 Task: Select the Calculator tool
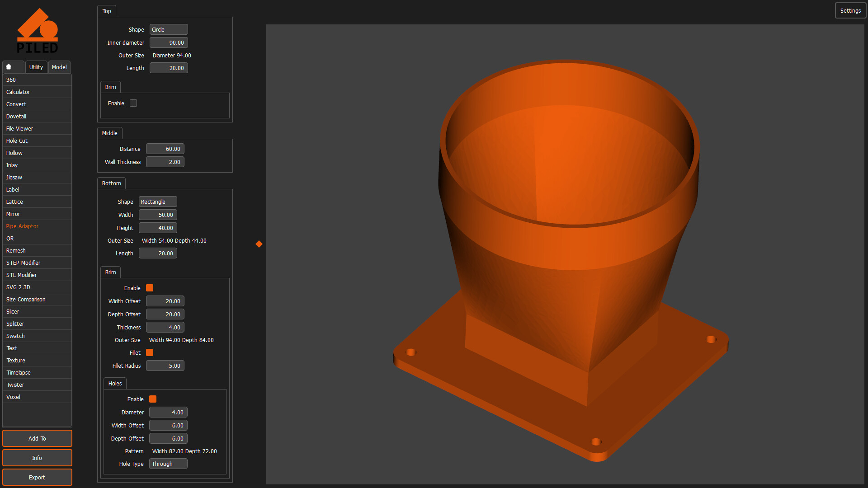click(37, 92)
